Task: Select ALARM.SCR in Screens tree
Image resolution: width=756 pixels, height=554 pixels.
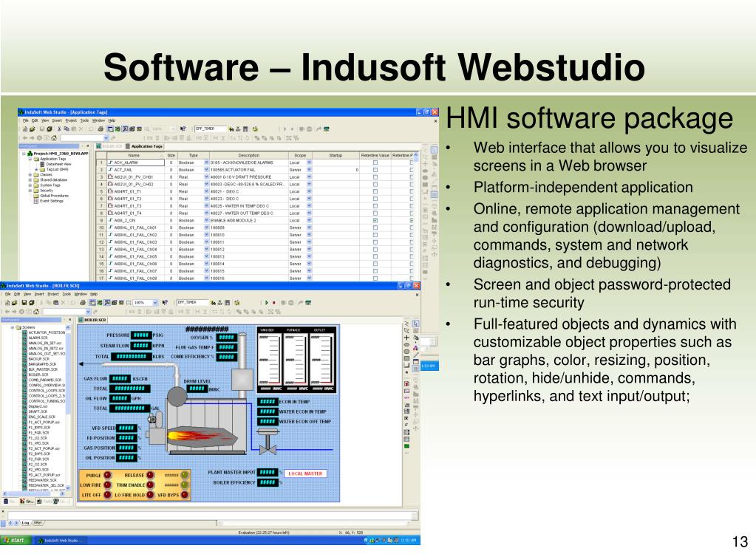Action: point(38,338)
